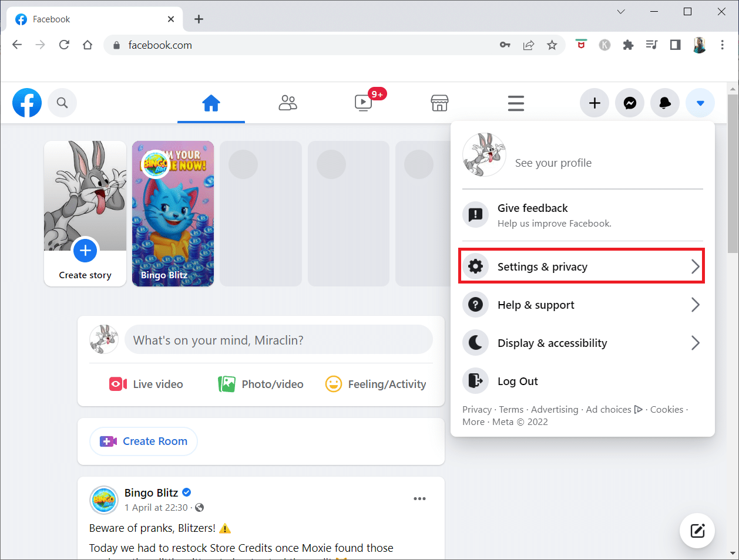Click the tab search dropdown arrow

click(621, 12)
